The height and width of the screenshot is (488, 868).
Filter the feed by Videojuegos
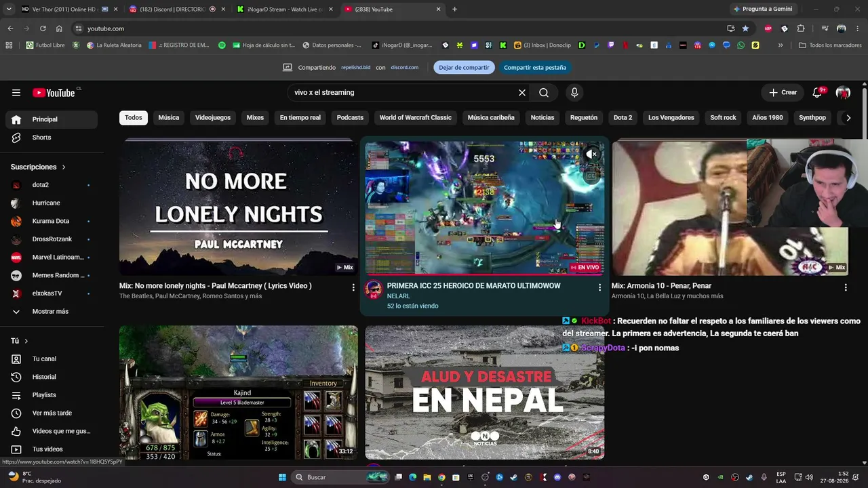click(x=213, y=118)
